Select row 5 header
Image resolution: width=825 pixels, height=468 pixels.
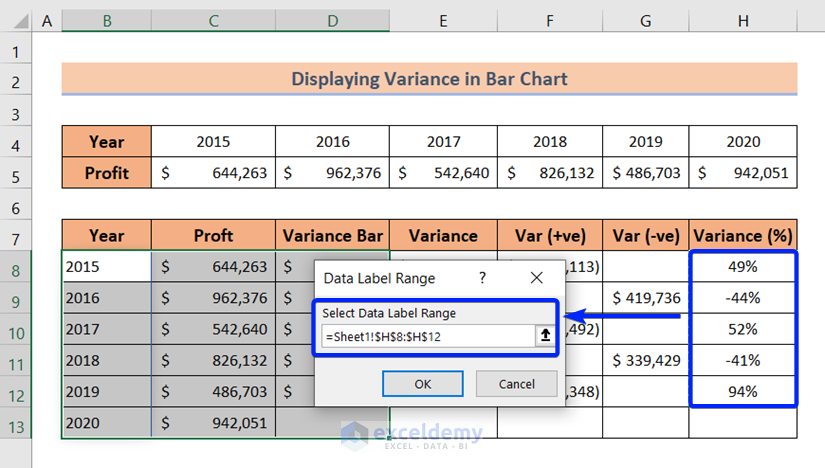(16, 173)
